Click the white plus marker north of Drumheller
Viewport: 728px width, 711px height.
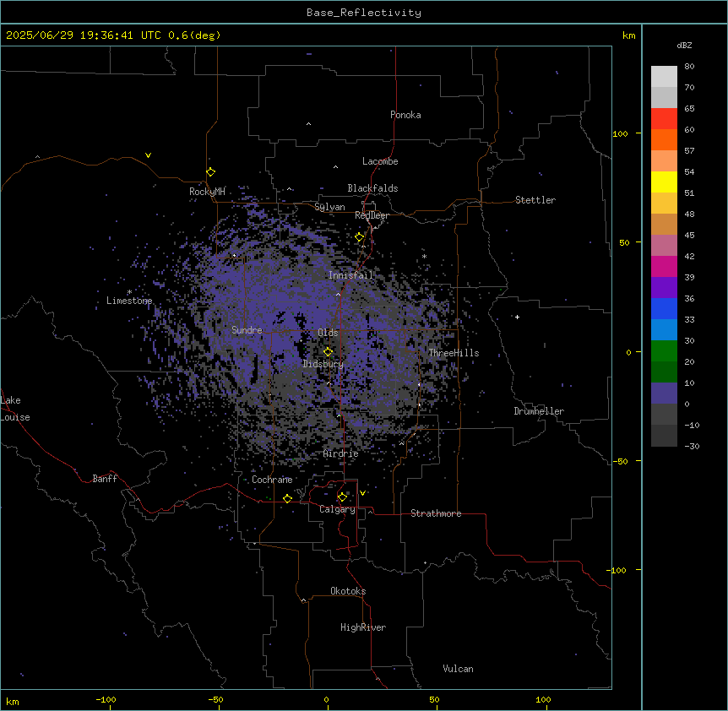click(x=517, y=317)
